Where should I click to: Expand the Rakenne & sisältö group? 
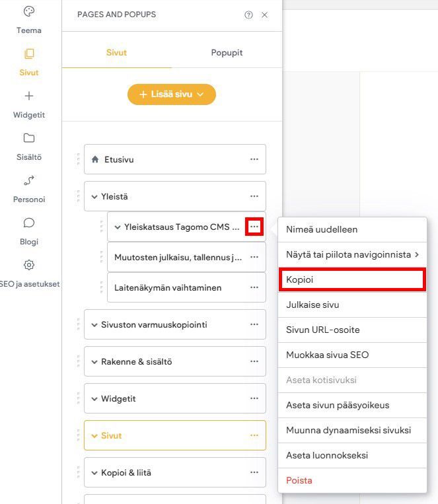tap(94, 362)
